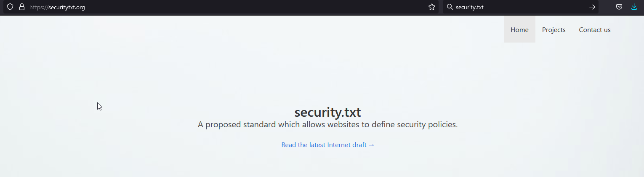Click the empty toolbar gap before the Pocket icon
The image size is (644, 177).
[606, 7]
